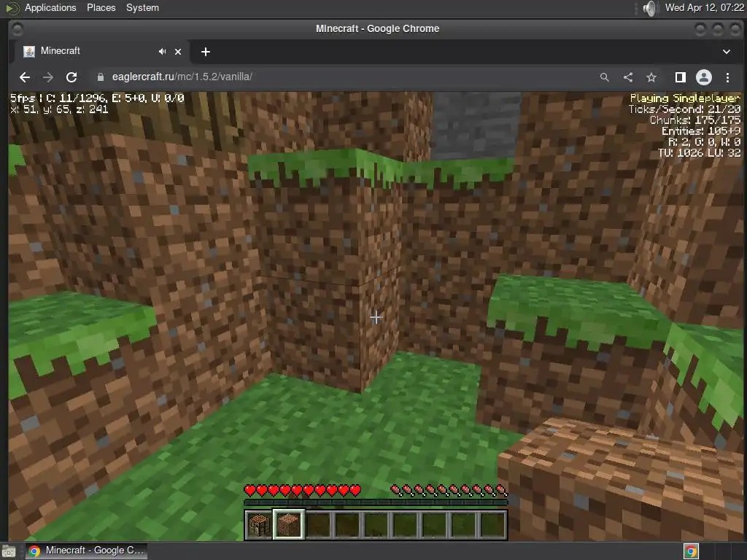This screenshot has height=560, width=747.
Task: Select the dirt block hotbar slot
Action: 288,524
